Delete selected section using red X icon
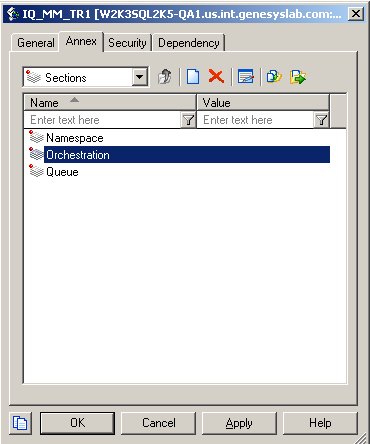 click(216, 77)
